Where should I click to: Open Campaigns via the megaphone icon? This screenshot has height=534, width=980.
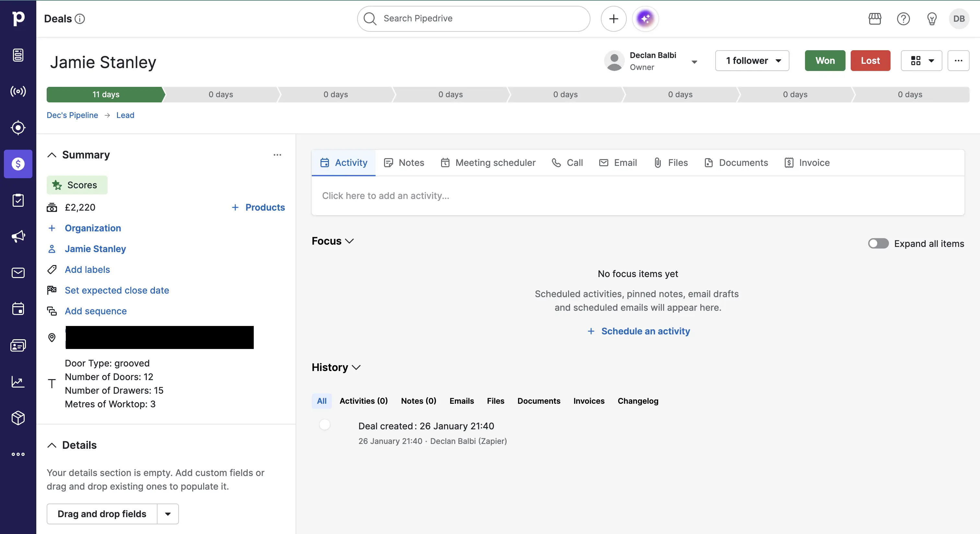[x=18, y=236]
